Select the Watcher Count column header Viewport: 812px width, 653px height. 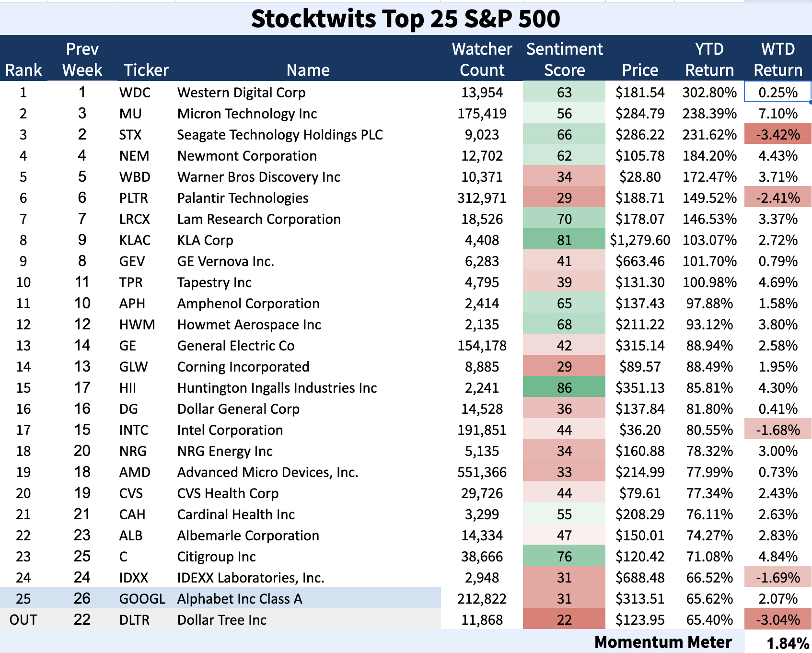tap(482, 59)
